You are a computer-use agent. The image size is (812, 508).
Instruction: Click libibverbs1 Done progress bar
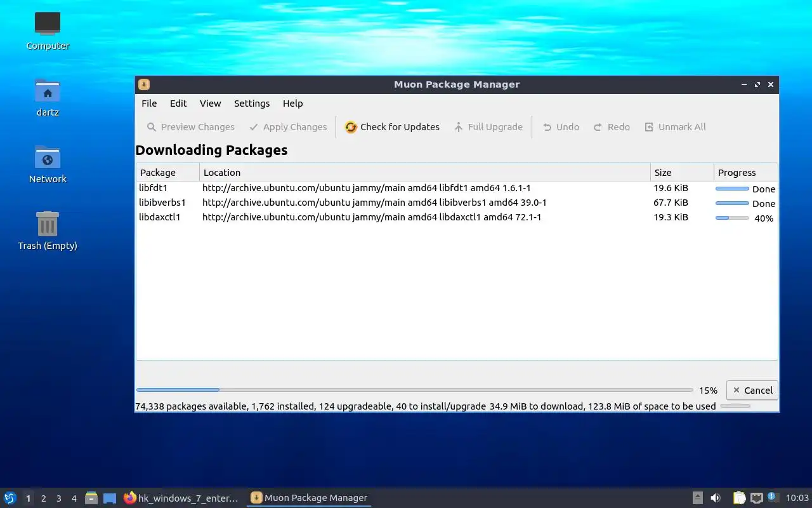point(732,203)
